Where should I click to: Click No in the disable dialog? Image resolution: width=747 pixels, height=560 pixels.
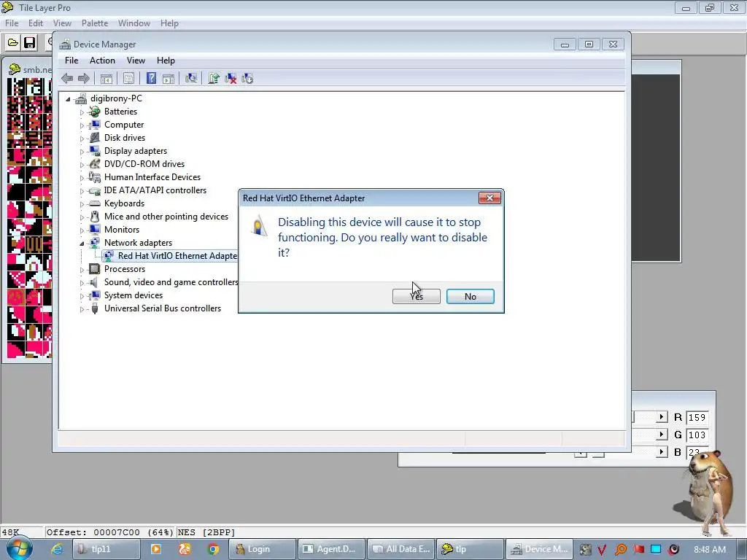(x=471, y=296)
